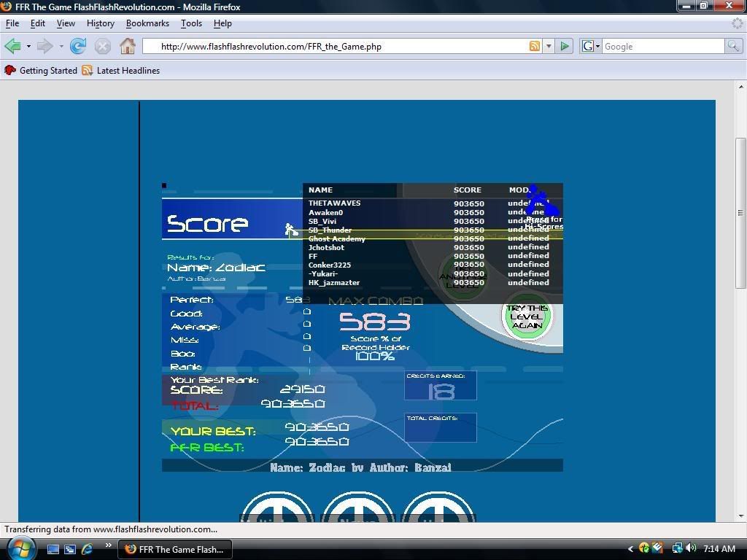Click Try This Level Again button
The height and width of the screenshot is (560, 747).
[x=526, y=317]
